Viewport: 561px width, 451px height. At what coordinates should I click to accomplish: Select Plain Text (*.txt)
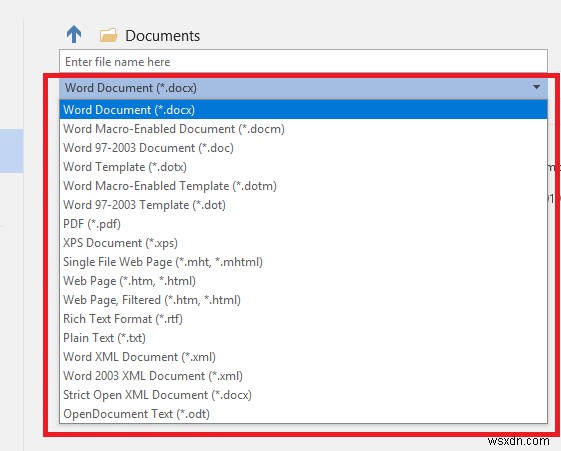pyautogui.click(x=303, y=337)
